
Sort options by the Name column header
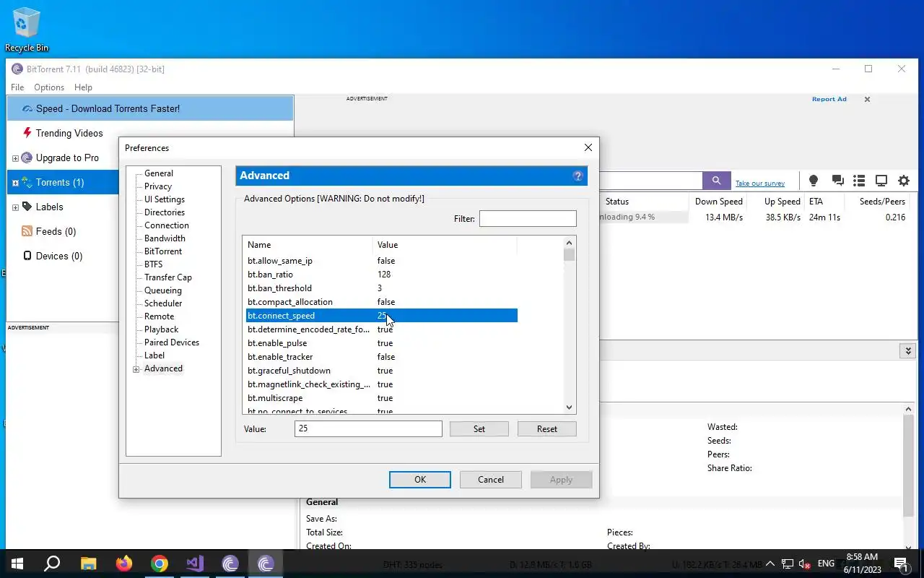pyautogui.click(x=308, y=245)
